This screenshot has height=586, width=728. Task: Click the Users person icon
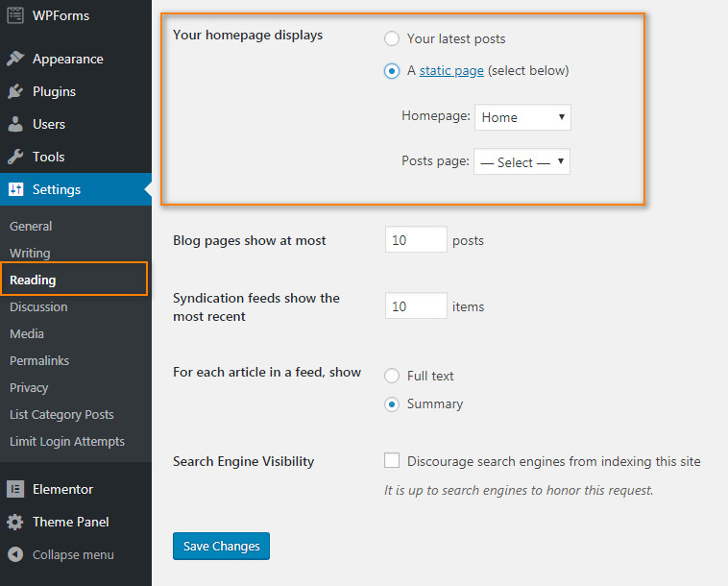tap(15, 124)
